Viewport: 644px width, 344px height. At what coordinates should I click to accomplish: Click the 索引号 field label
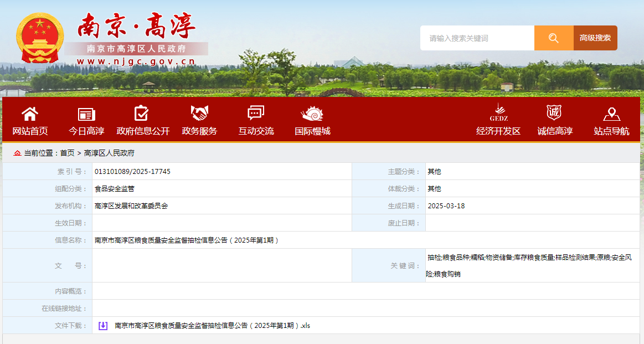click(x=72, y=171)
